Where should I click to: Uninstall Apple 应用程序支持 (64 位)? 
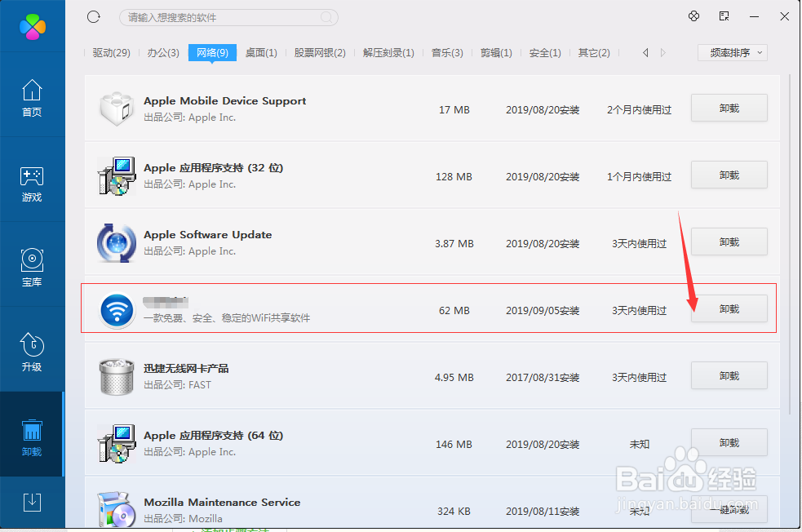pyautogui.click(x=729, y=443)
